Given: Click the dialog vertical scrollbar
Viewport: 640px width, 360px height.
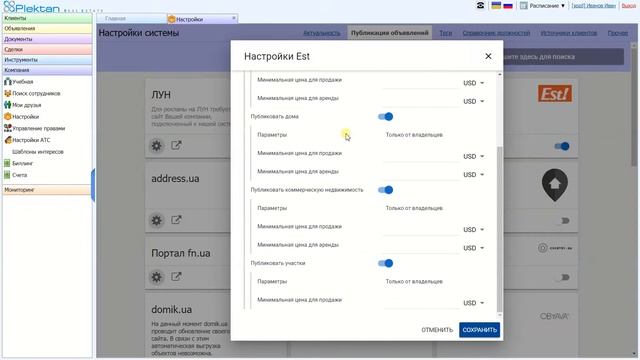Looking at the screenshot, I should (x=500, y=229).
